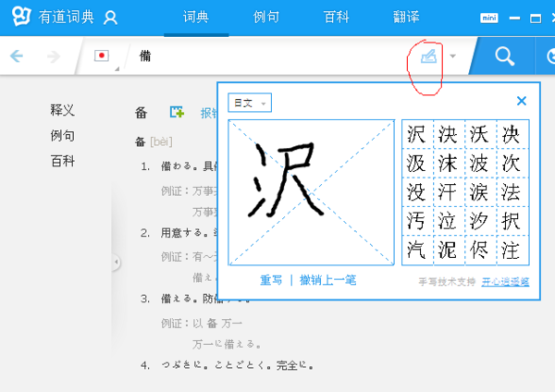The width and height of the screenshot is (555, 392).
Task: Choose candidate character 泣
Action: click(448, 221)
